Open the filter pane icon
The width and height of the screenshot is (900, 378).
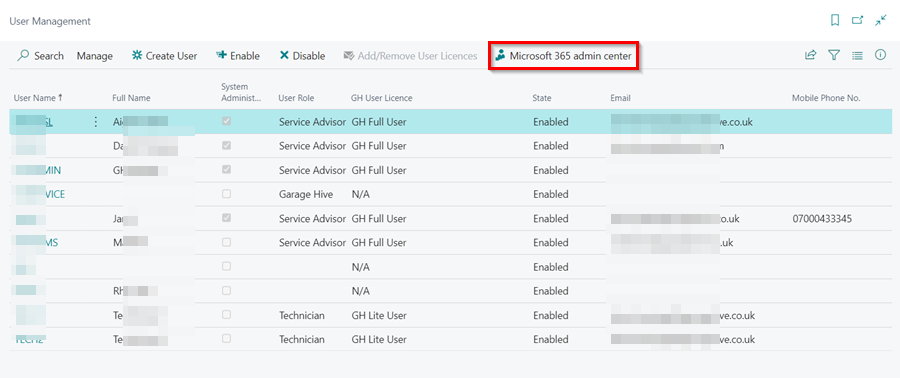coord(834,55)
